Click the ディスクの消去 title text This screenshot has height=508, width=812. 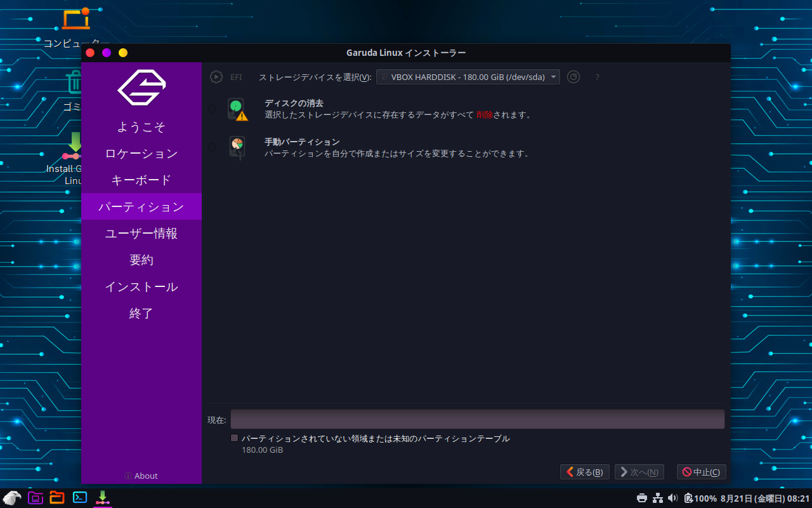click(294, 104)
